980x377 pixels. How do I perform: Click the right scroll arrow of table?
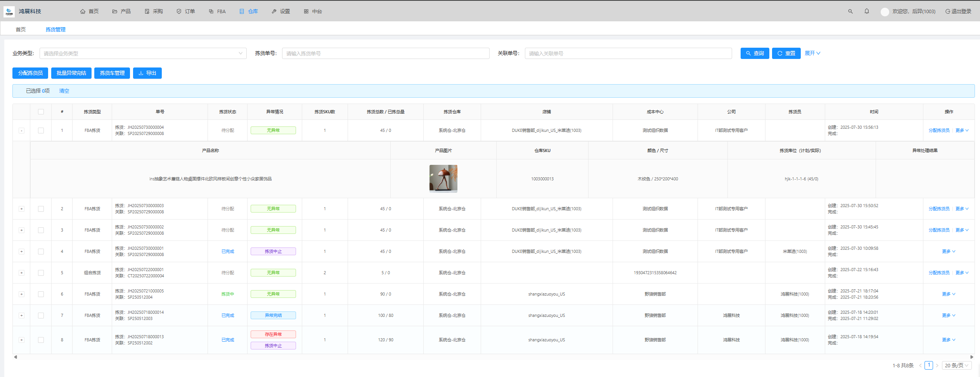pos(971,357)
